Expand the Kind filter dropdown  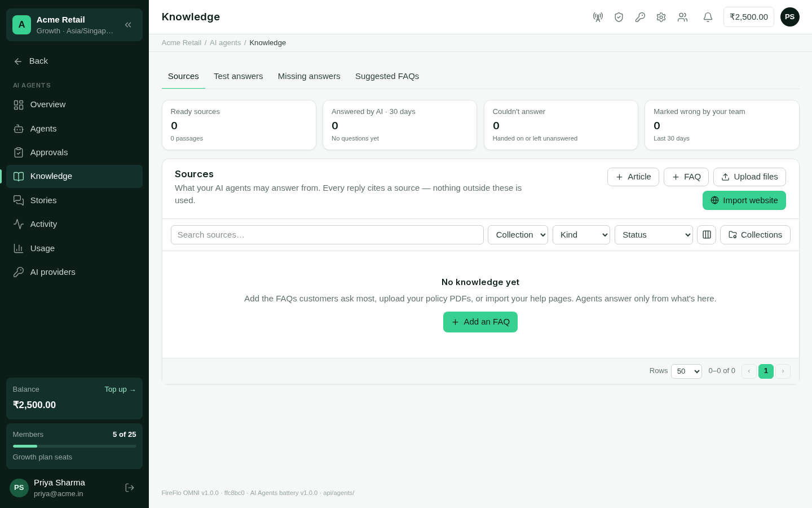(581, 235)
